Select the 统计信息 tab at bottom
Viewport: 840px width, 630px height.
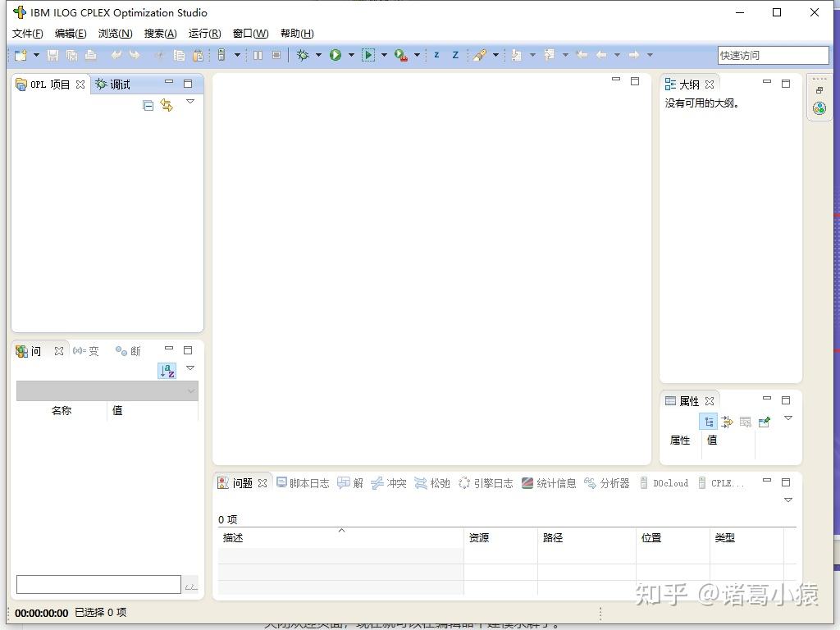point(555,483)
